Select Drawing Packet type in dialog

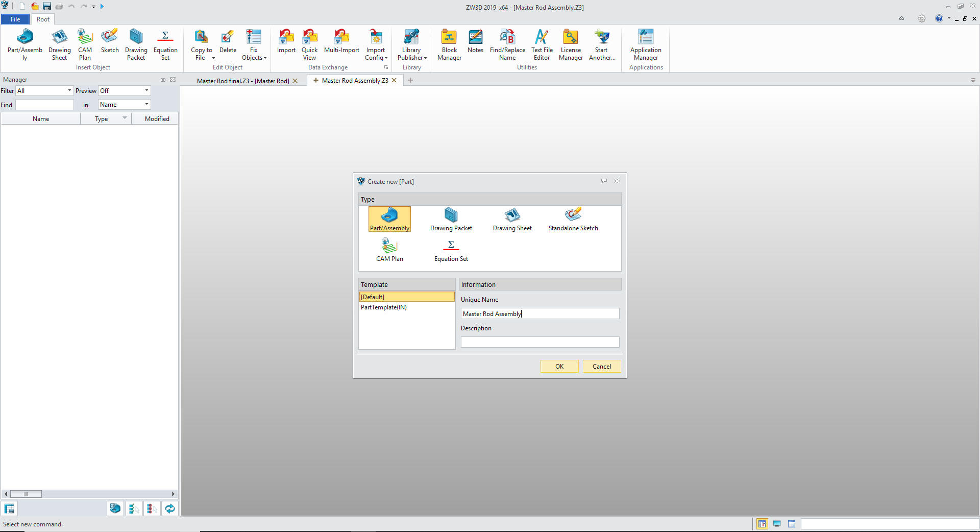(451, 220)
